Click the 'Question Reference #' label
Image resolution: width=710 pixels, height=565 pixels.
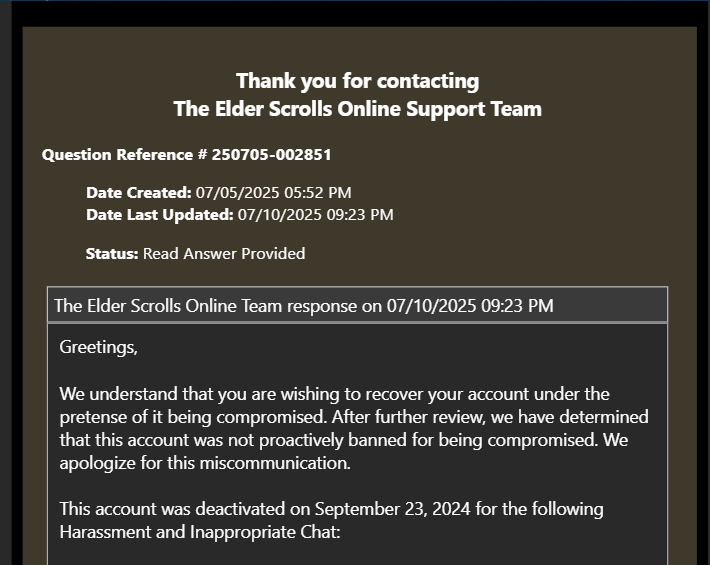[x=125, y=155]
